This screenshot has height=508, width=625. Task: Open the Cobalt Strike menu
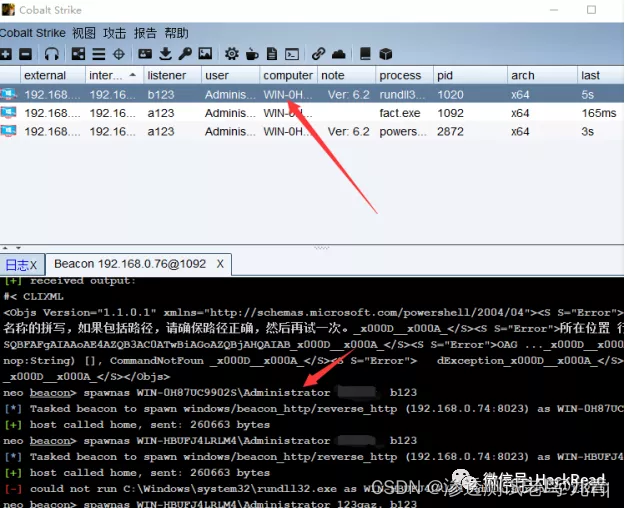tap(33, 33)
